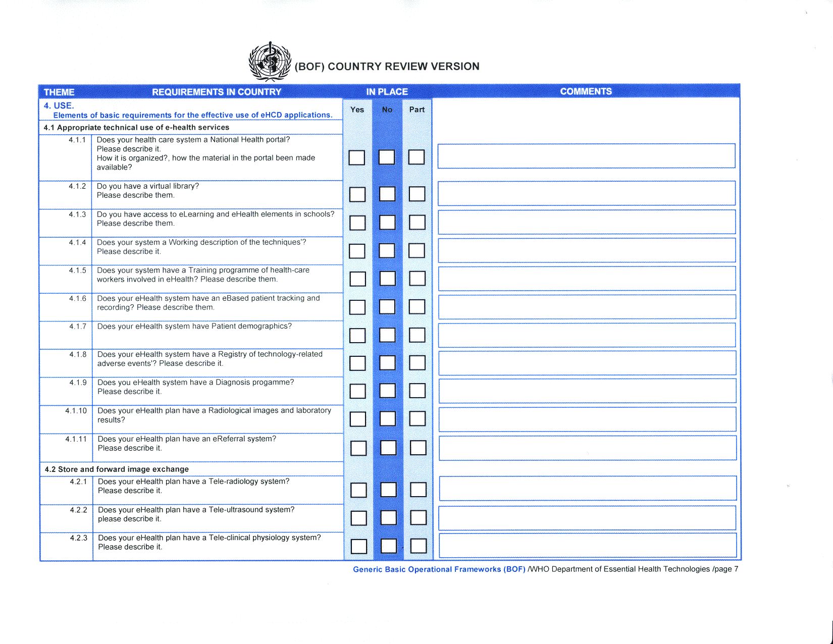Select Yes for 4.2.1 Tele-radiology system

[358, 490]
